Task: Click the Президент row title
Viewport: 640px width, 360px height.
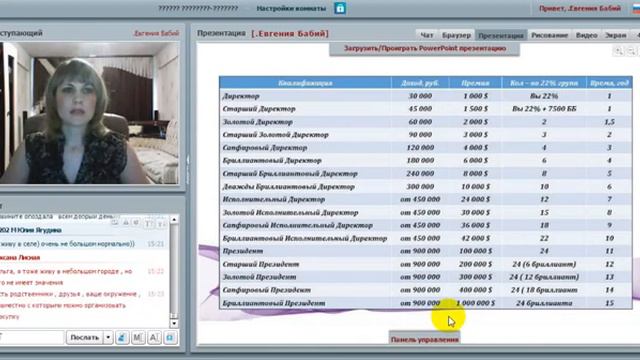Action: click(242, 251)
